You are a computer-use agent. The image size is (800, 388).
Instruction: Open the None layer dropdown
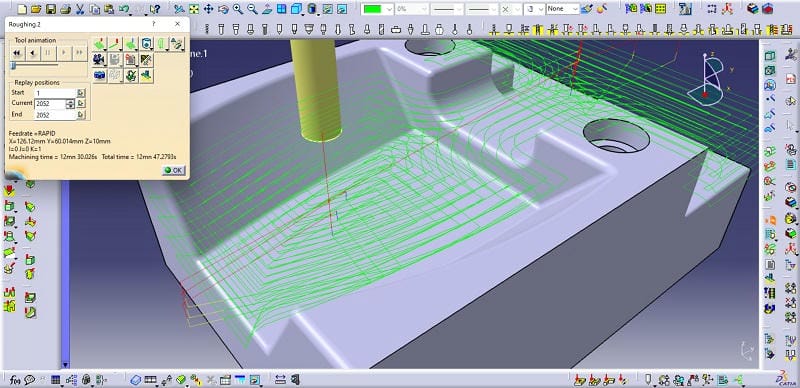(x=563, y=9)
